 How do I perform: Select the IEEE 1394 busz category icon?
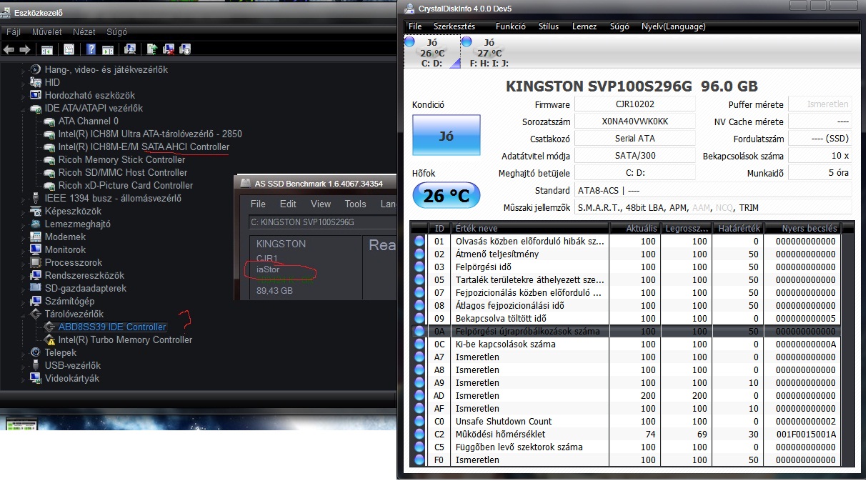36,198
